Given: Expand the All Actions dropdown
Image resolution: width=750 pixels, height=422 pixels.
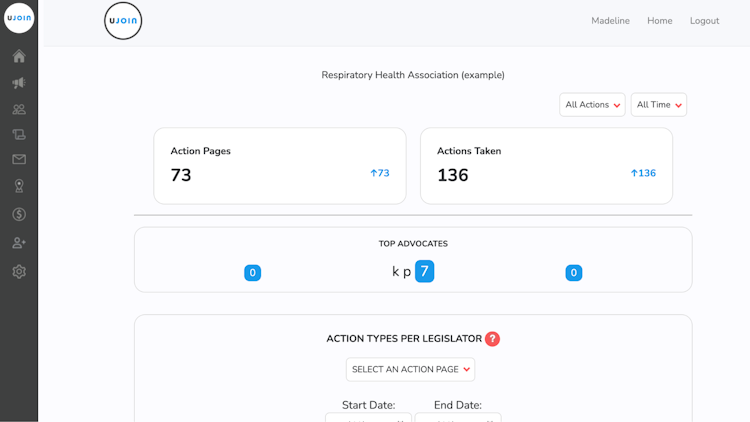Looking at the screenshot, I should click(592, 105).
